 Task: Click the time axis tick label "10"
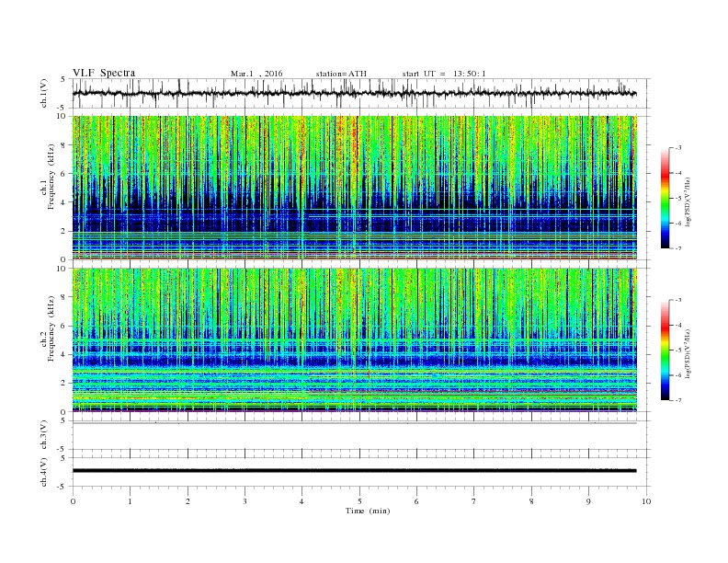(x=646, y=501)
